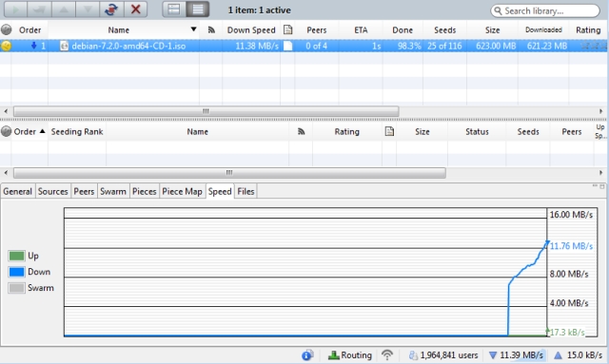The image size is (609, 364).
Task: Click the Status column header in the seeding table
Action: (x=477, y=132)
